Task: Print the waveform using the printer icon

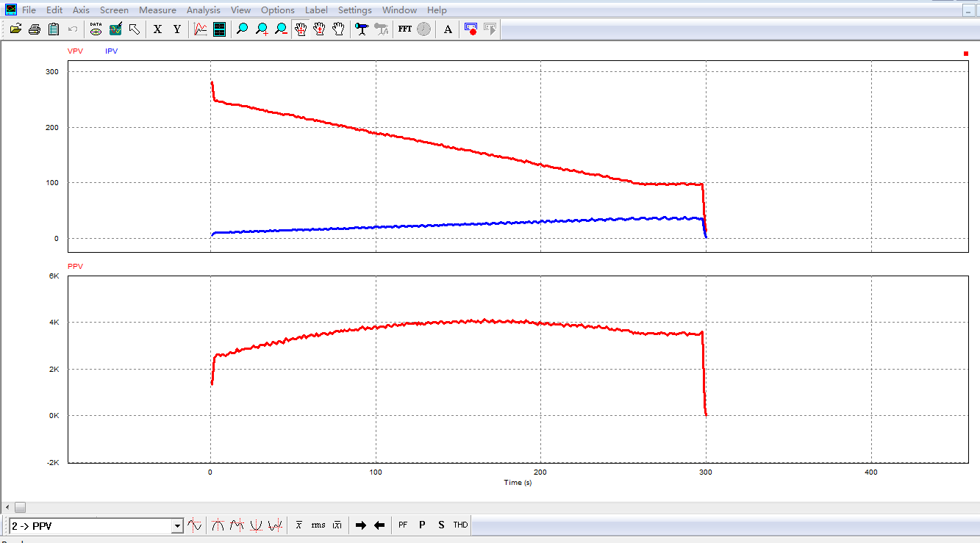Action: coord(35,29)
